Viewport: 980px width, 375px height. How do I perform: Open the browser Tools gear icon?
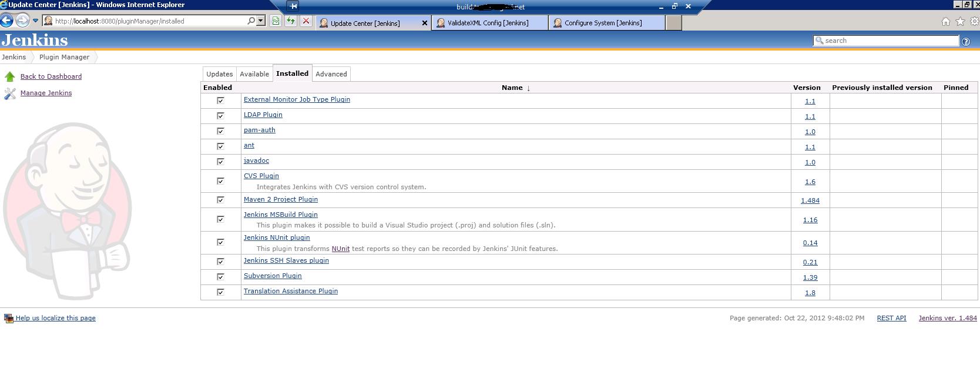974,22
